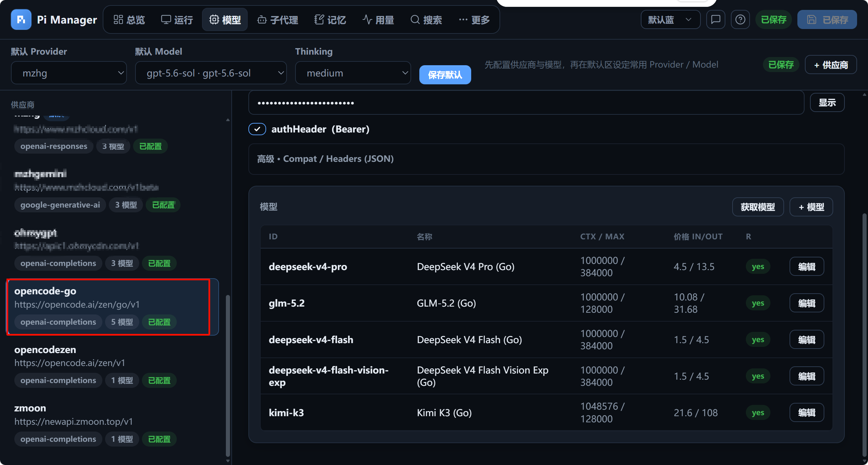Click the 显示 button to reveal key
This screenshot has height=465, width=868.
[x=827, y=102]
